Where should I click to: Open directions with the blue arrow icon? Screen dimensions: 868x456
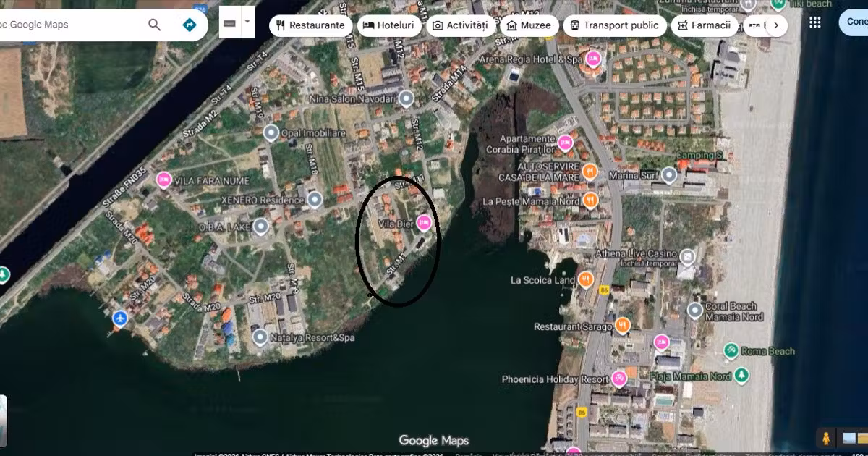coord(189,25)
